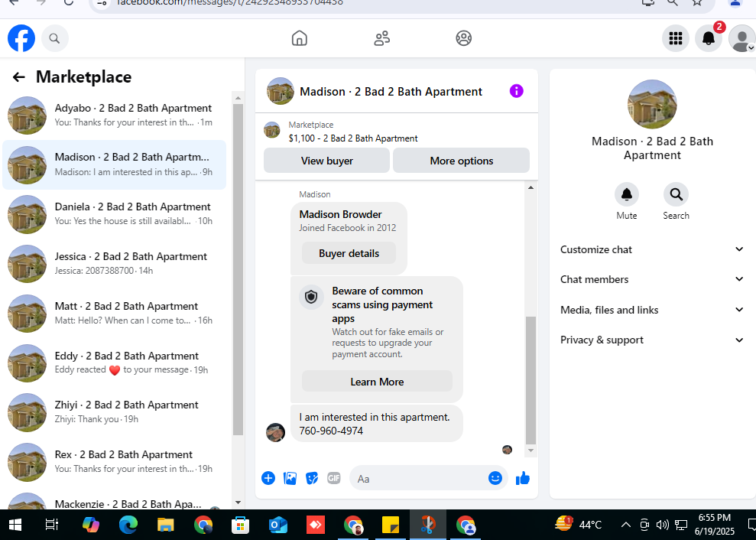Attach a photo using image icon
Image resolution: width=756 pixels, height=540 pixels.
pyautogui.click(x=290, y=478)
